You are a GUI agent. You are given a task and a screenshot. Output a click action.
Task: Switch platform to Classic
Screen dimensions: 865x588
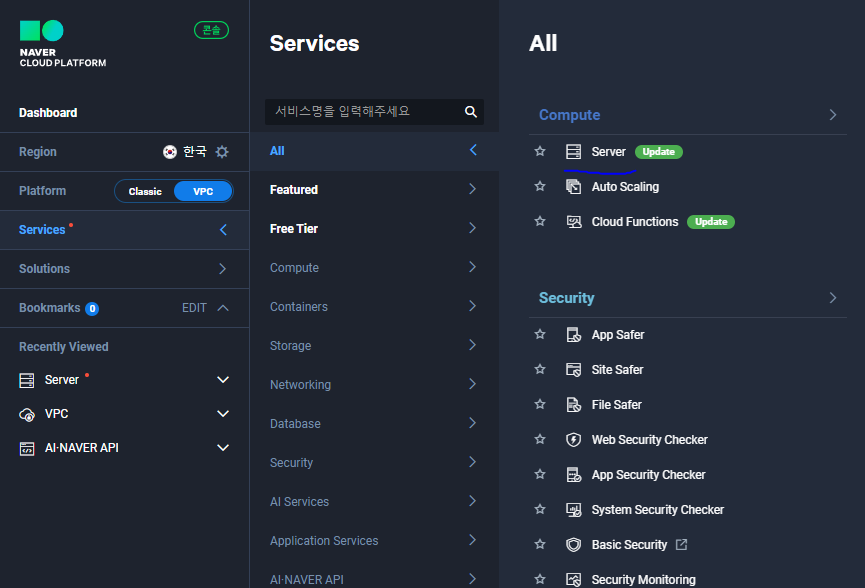[x=145, y=191]
